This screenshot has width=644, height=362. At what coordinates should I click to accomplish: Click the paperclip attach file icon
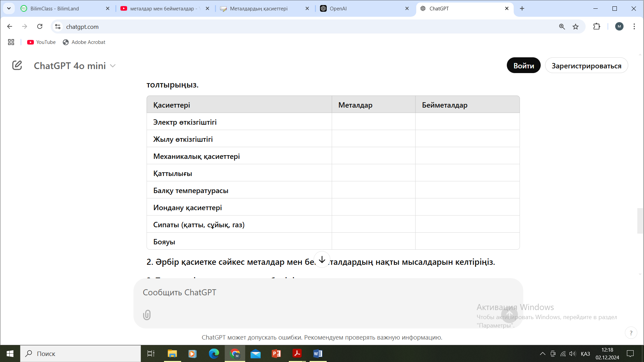point(147,315)
